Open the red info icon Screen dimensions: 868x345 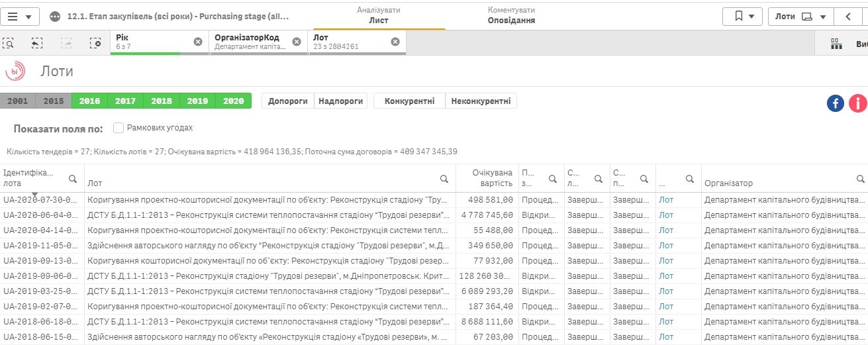coord(857,103)
